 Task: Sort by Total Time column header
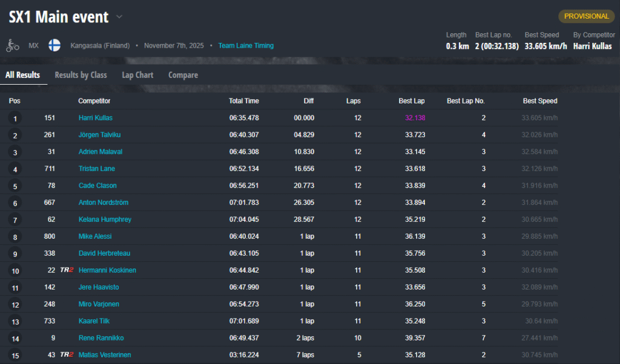pyautogui.click(x=243, y=101)
